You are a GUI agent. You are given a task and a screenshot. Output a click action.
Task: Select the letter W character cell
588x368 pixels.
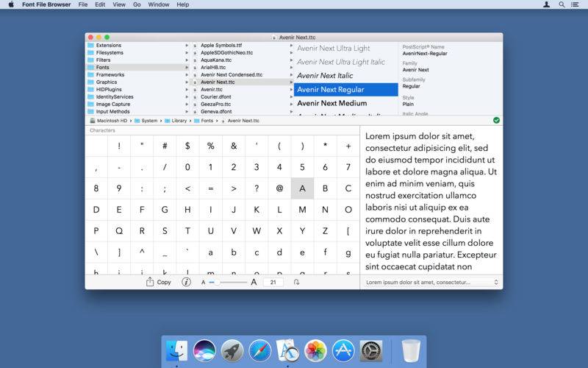click(x=257, y=231)
